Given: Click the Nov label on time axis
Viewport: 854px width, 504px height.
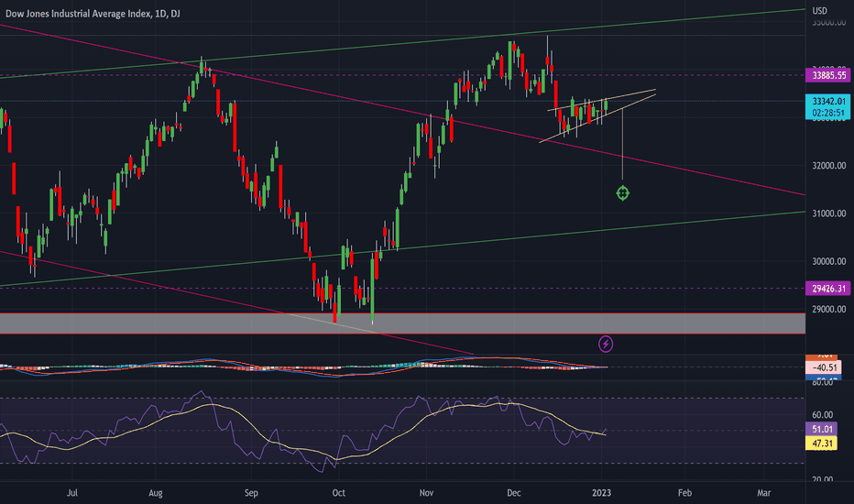Looking at the screenshot, I should [x=426, y=493].
